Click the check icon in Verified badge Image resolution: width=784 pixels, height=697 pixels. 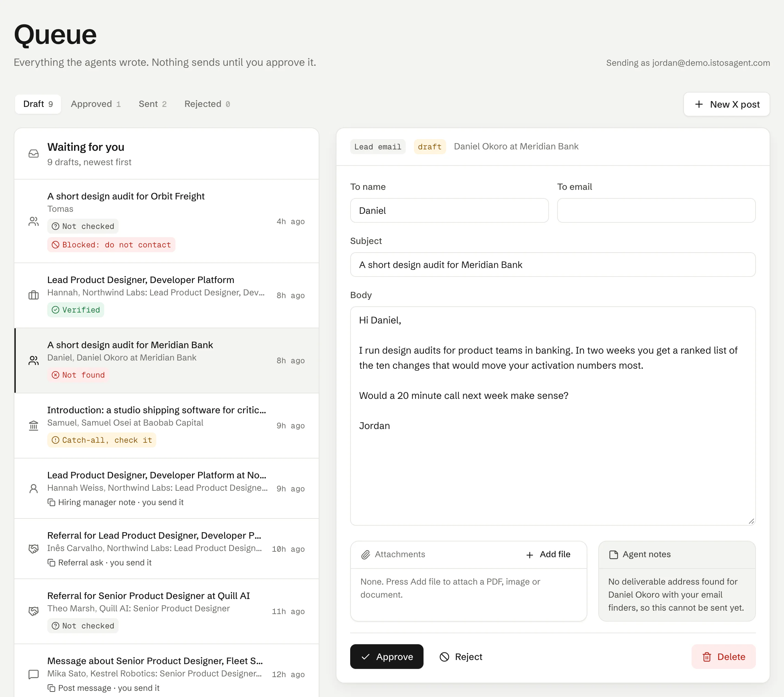point(56,309)
